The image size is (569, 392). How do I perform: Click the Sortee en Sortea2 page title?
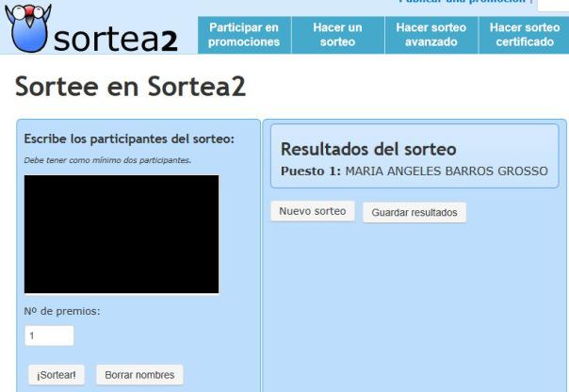(130, 87)
